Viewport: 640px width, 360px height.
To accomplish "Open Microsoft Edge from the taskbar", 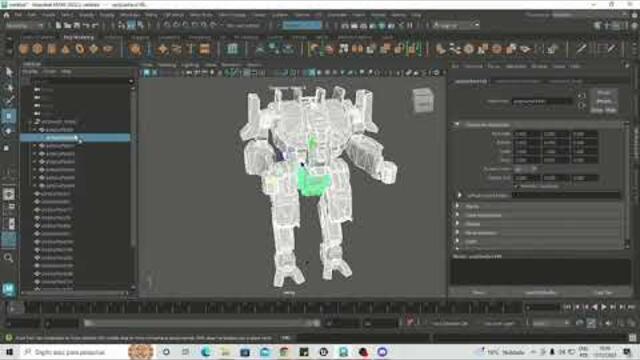I will (x=205, y=352).
